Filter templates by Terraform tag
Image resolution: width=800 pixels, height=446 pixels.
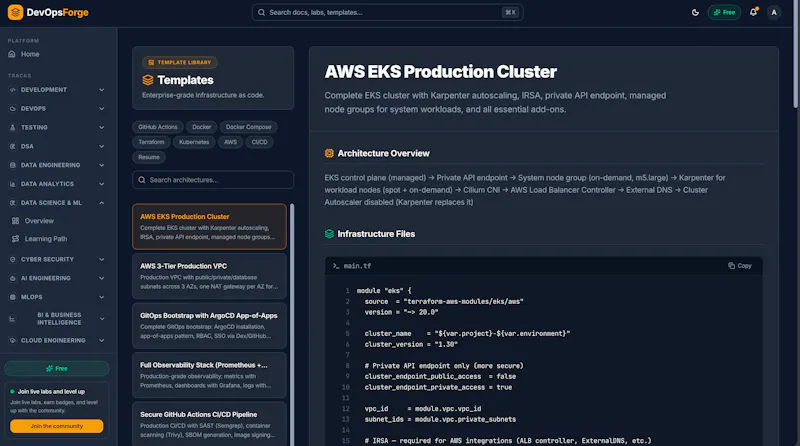tap(151, 142)
